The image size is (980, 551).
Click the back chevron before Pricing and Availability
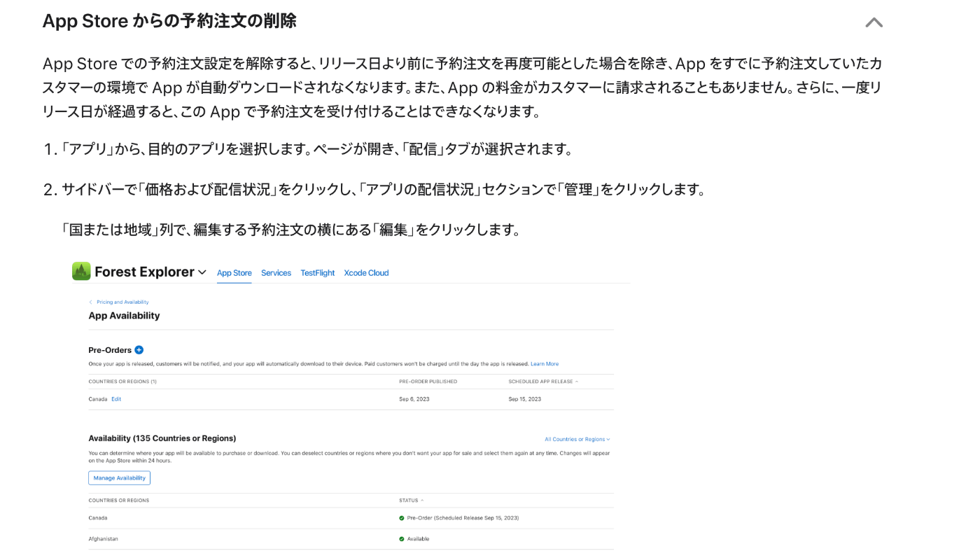(90, 302)
